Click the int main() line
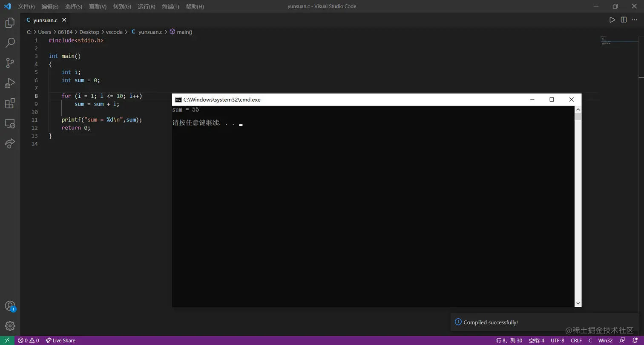644x345 pixels. 65,56
